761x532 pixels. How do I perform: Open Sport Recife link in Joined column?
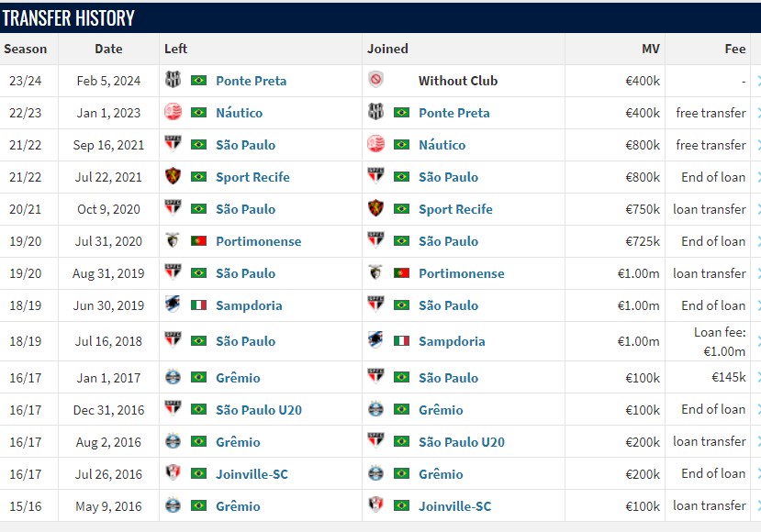tap(455, 209)
